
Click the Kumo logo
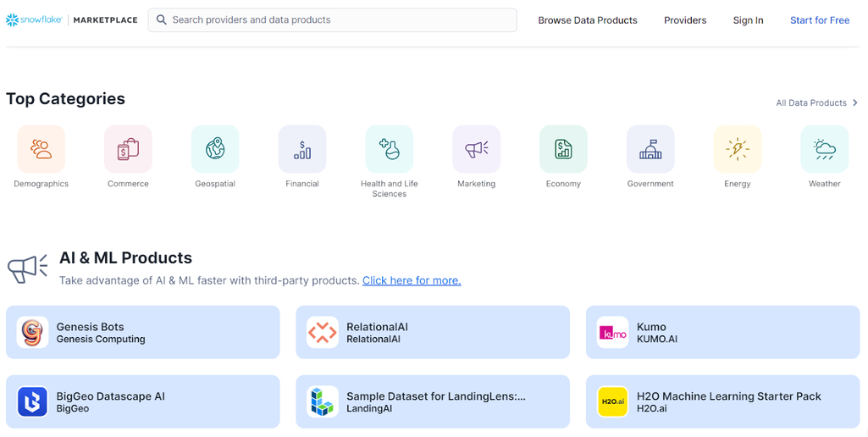(x=613, y=332)
